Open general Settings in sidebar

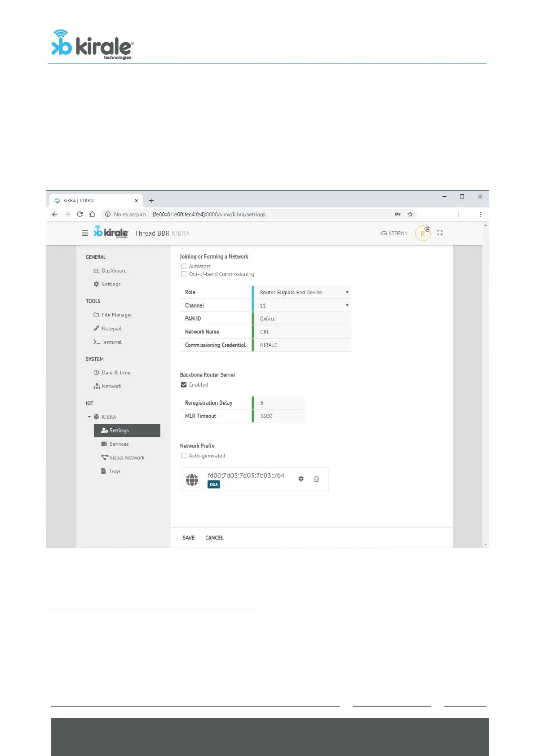[x=107, y=284]
